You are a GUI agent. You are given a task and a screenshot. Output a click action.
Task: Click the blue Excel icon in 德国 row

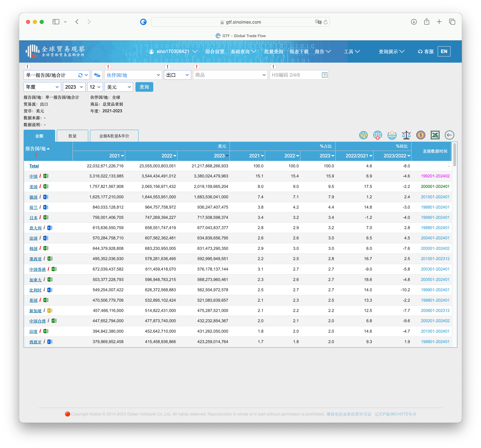[x=46, y=197]
